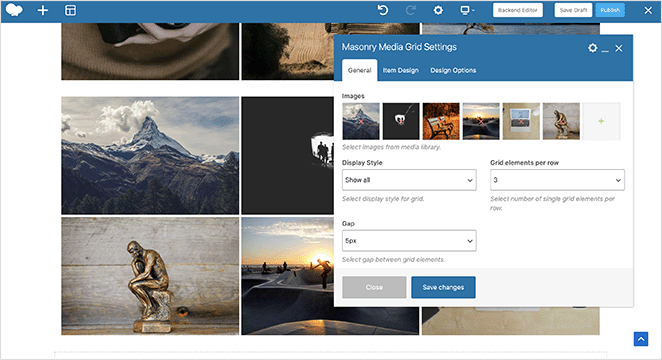Close the Masonry Media Grid Settings panel

click(619, 49)
